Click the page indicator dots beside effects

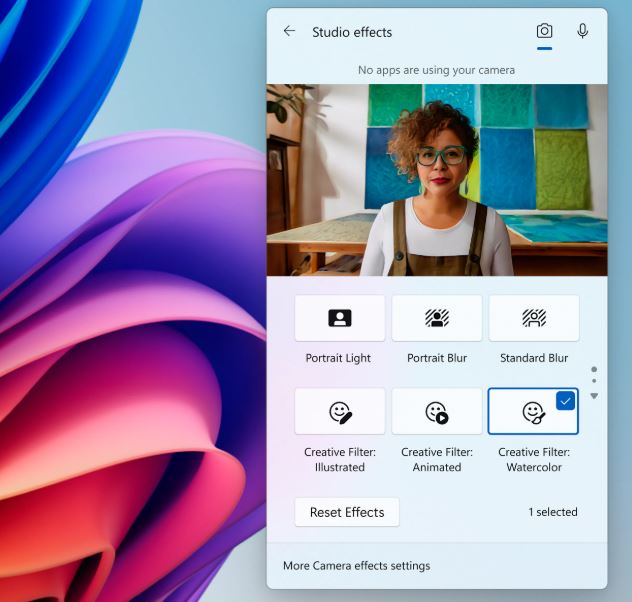point(594,375)
